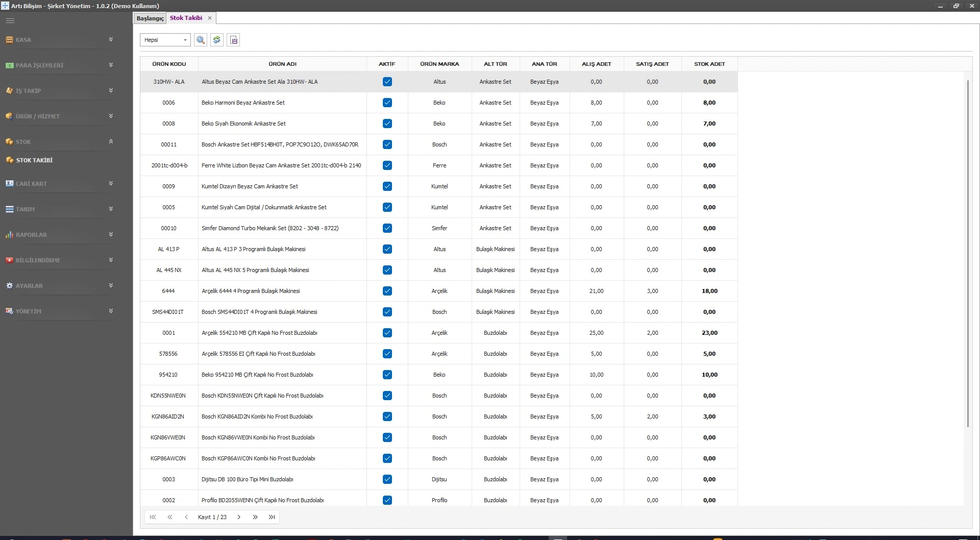This screenshot has height=540, width=980.
Task: Uncheck AKTİF for Beko Harmoni Beyaz Ankastre Set
Action: [387, 103]
